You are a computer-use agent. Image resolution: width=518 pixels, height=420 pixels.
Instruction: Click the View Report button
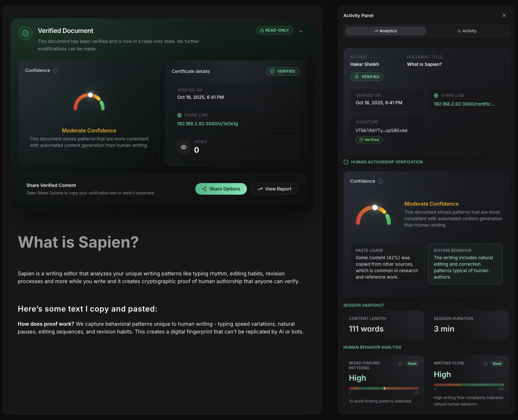click(274, 189)
